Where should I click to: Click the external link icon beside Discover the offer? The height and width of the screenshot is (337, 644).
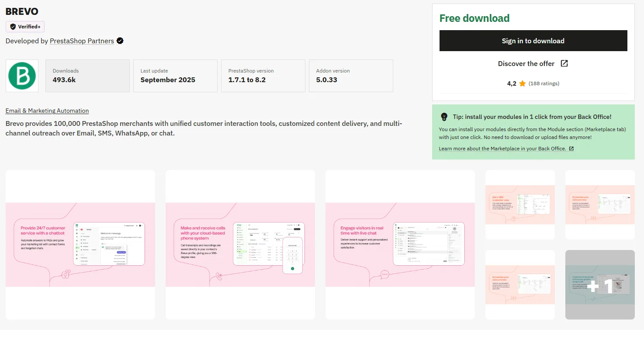point(564,63)
